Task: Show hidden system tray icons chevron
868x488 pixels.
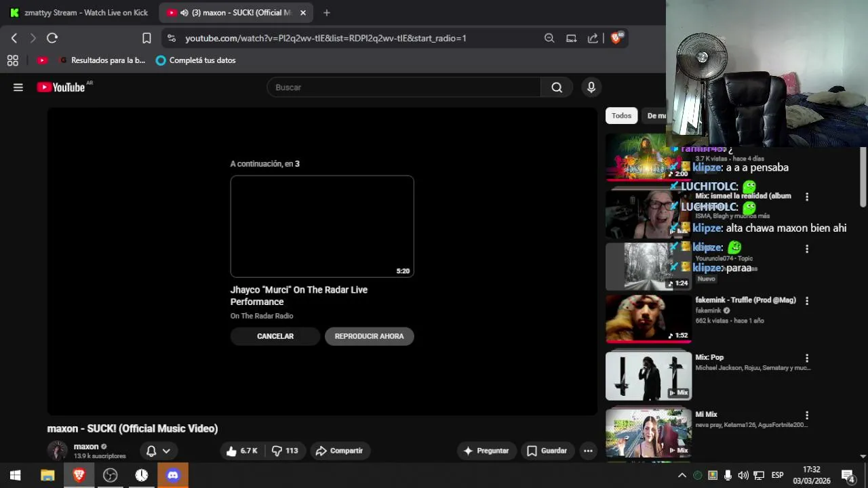Action: 682,476
